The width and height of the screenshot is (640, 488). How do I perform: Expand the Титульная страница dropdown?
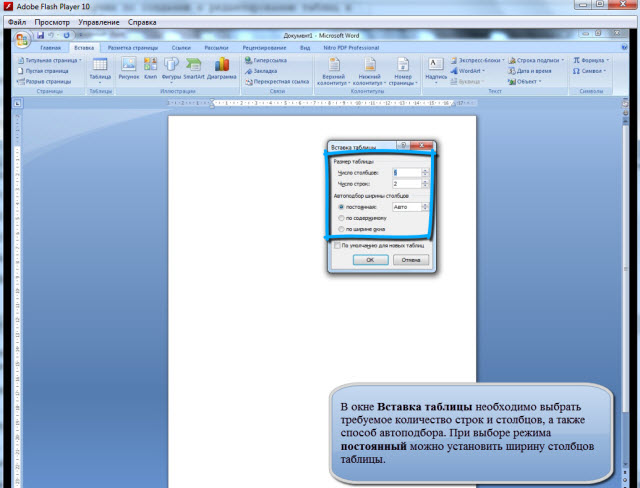tap(80, 60)
